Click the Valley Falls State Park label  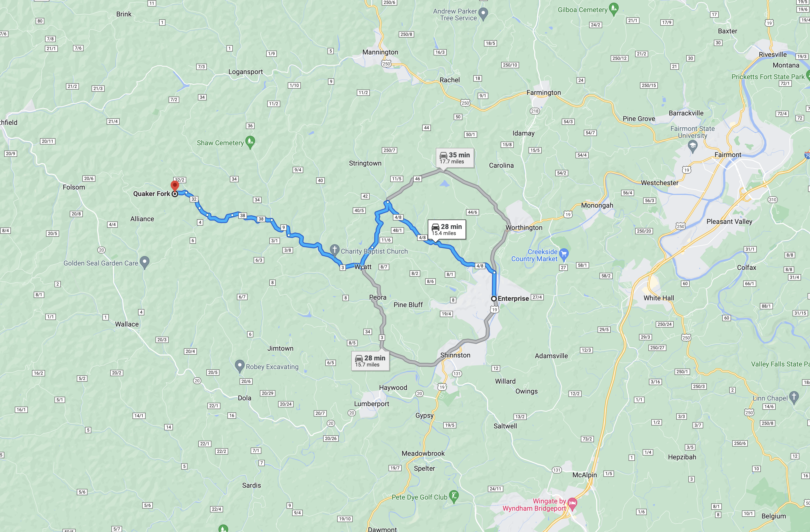[780, 364]
